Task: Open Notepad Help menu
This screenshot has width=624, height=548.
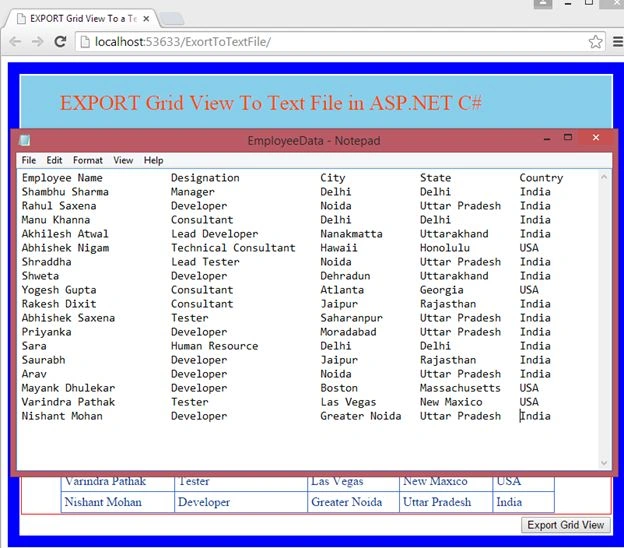Action: tap(154, 160)
